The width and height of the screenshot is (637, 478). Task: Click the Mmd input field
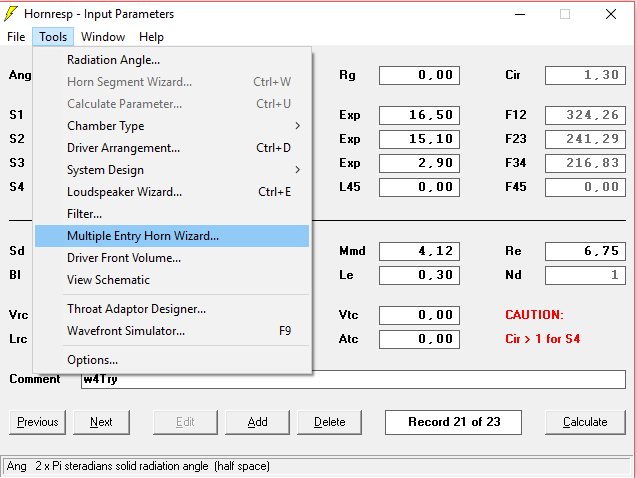click(419, 251)
